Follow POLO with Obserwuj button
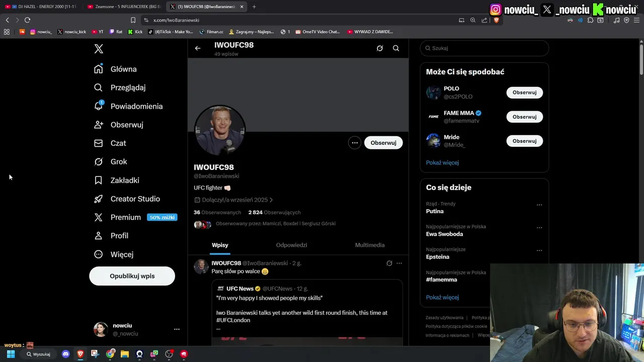 click(524, 93)
